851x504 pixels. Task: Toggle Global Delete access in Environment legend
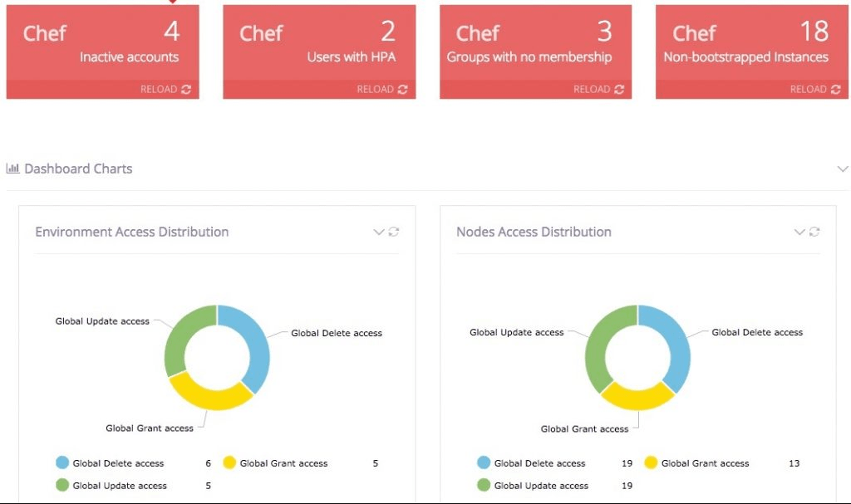pyautogui.click(x=118, y=463)
